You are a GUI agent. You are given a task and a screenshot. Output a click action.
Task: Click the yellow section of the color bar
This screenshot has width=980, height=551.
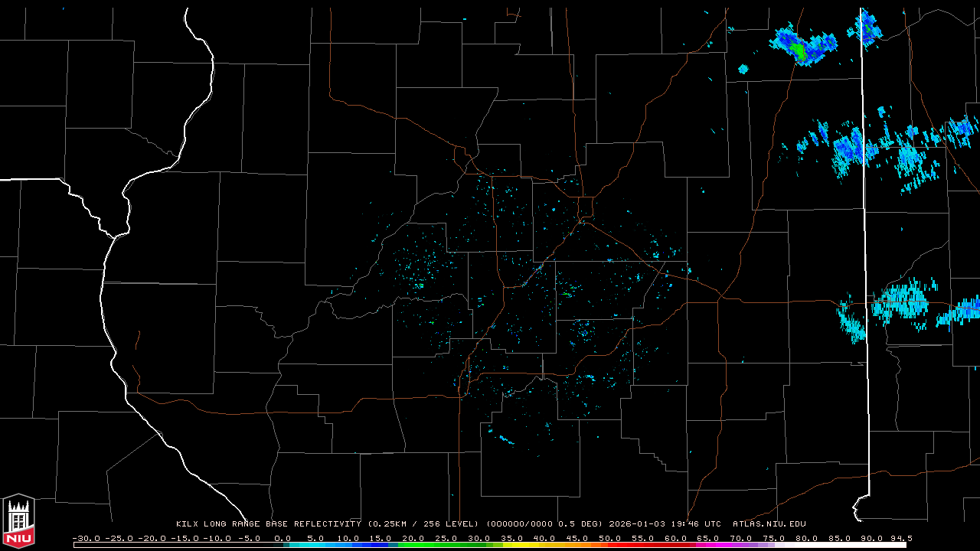528,545
